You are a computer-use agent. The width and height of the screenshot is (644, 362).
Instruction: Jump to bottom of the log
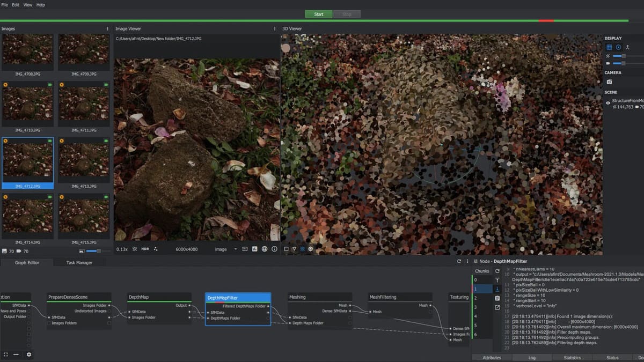[x=497, y=289]
